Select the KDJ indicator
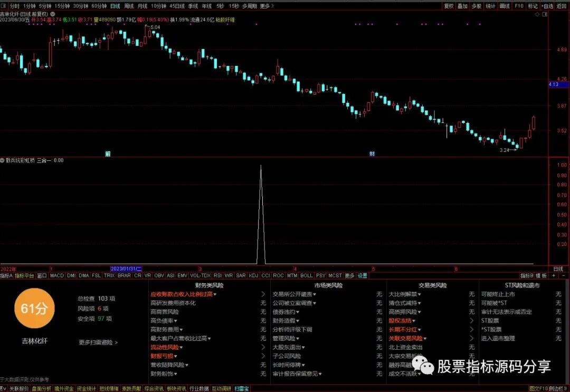Image resolution: width=570 pixels, height=392 pixels. pyautogui.click(x=253, y=276)
